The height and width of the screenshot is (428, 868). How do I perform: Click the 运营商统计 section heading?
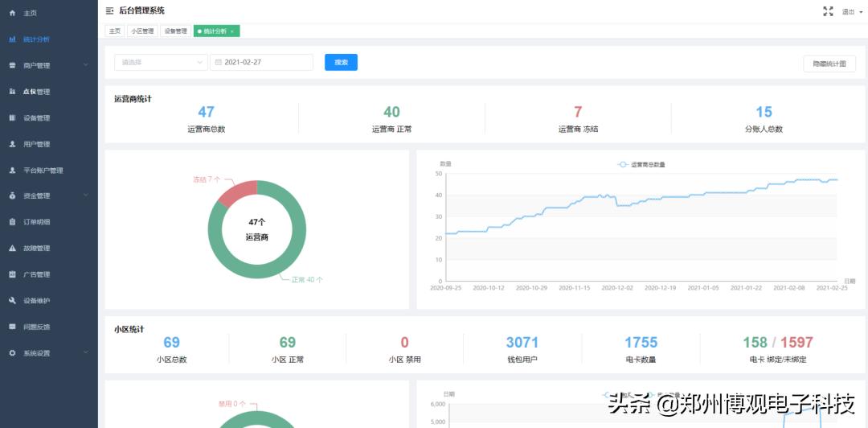pos(133,99)
